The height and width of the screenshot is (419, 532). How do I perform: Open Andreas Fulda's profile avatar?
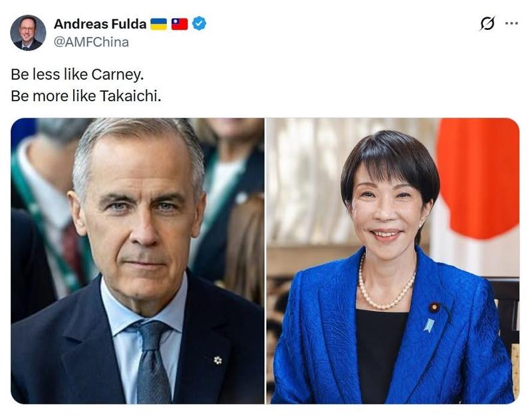coord(28,33)
